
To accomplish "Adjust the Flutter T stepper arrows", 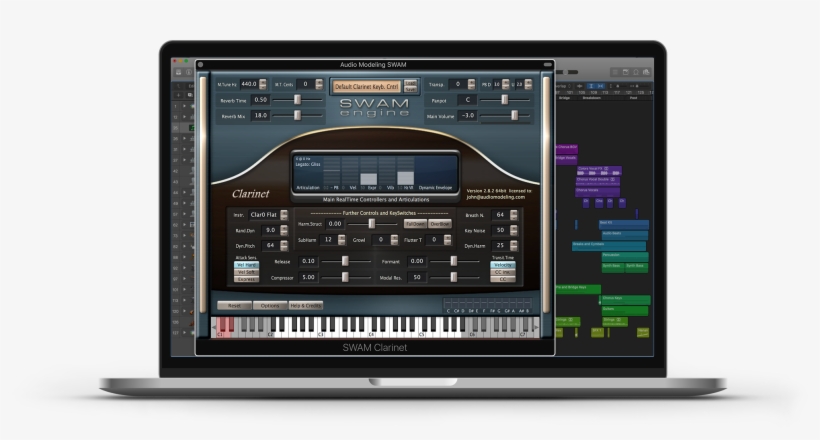I will [447, 240].
